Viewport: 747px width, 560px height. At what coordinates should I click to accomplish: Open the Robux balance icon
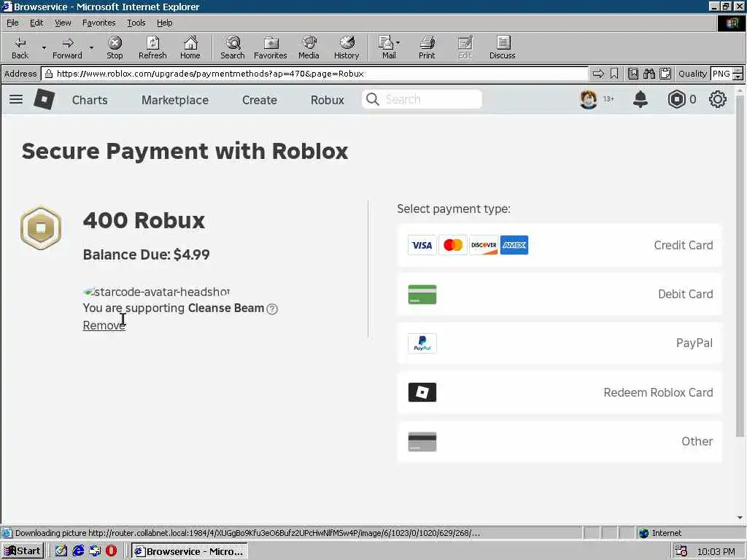pos(676,99)
